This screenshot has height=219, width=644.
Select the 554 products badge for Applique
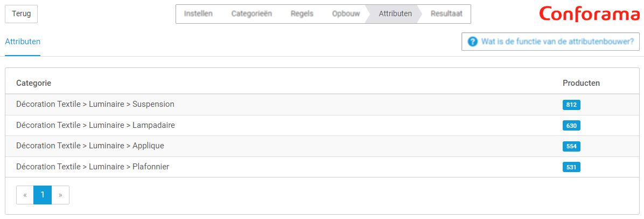point(571,146)
